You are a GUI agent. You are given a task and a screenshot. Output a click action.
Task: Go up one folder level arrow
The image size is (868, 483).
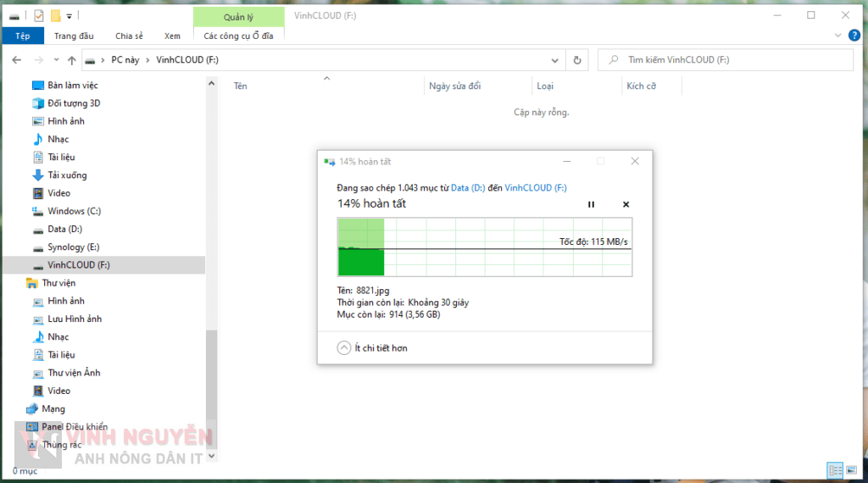point(72,60)
